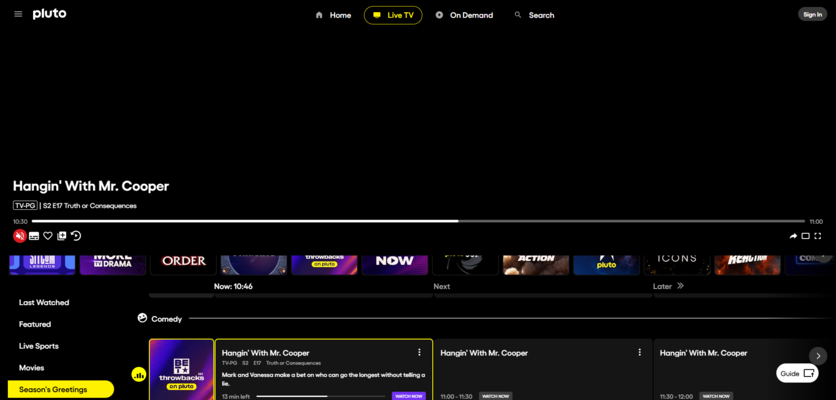Click the Pluto logo

tap(50, 14)
